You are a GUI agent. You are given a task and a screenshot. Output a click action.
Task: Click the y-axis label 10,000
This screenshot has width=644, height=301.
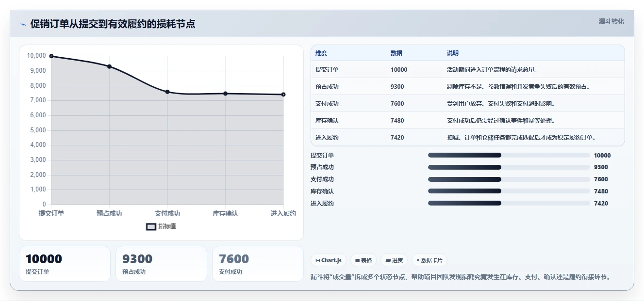[x=36, y=56]
